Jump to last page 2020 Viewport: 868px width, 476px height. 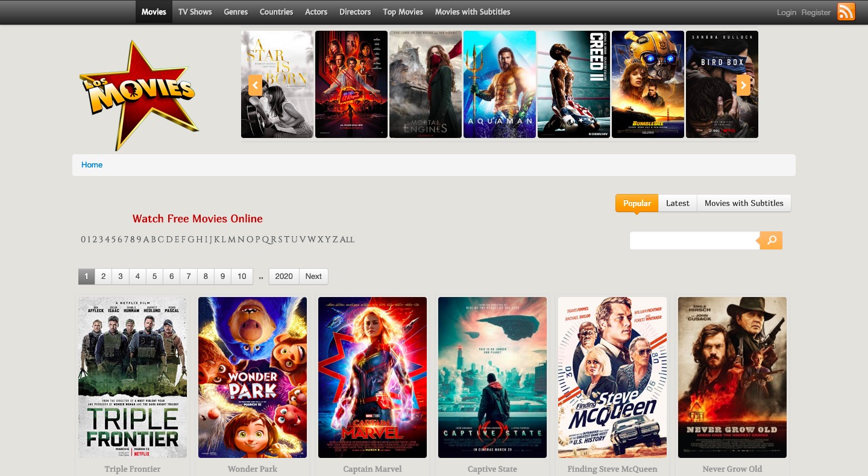coord(284,276)
